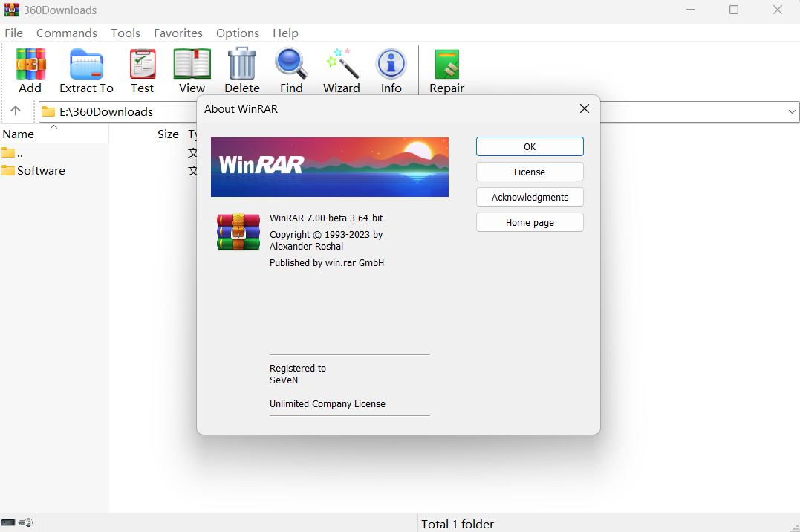Show archive Info icon

click(x=391, y=64)
